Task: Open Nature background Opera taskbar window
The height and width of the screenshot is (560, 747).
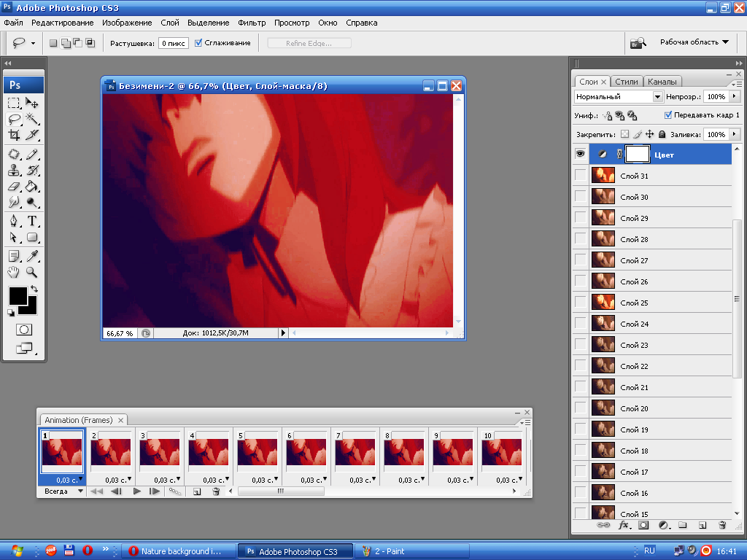Action: click(179, 551)
